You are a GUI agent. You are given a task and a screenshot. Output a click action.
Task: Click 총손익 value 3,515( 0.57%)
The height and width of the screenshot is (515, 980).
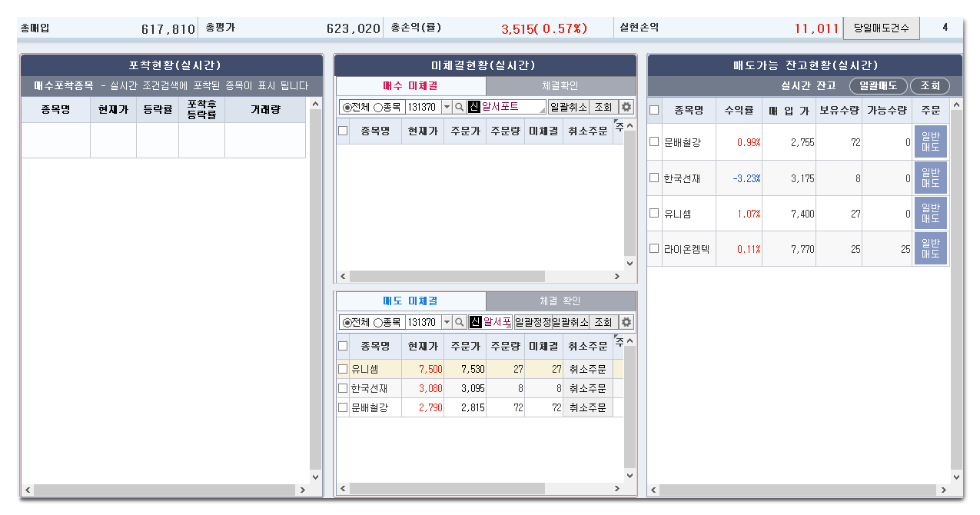[x=544, y=28]
